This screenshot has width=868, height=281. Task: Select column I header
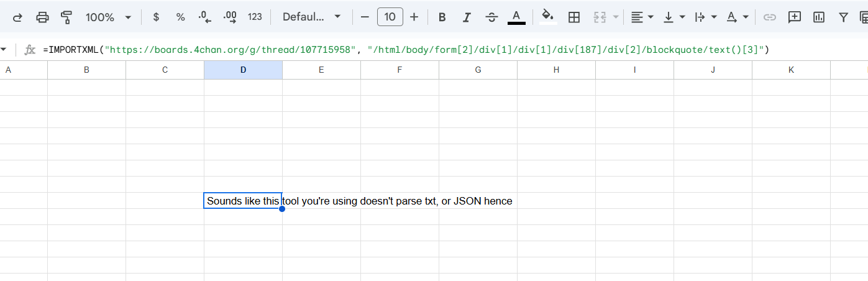634,70
